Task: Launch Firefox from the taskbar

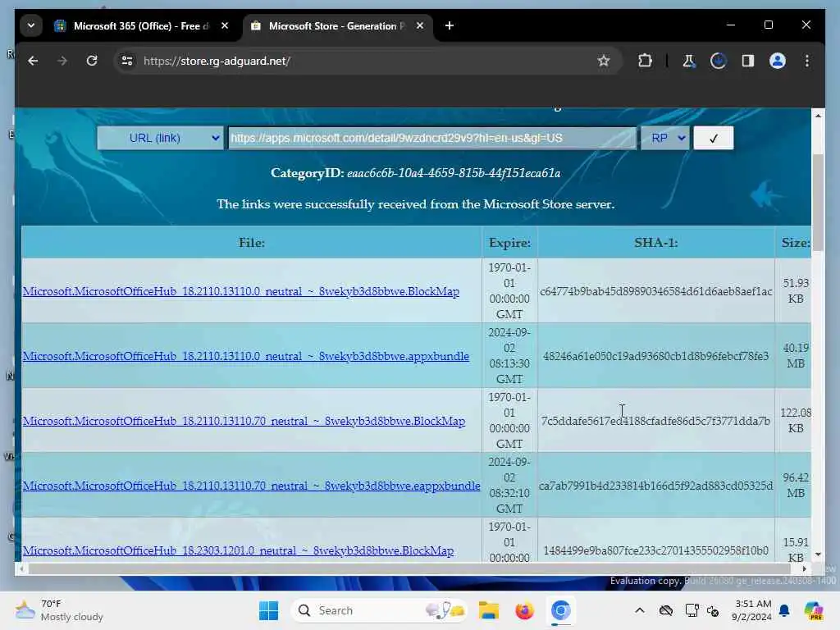Action: (524, 610)
